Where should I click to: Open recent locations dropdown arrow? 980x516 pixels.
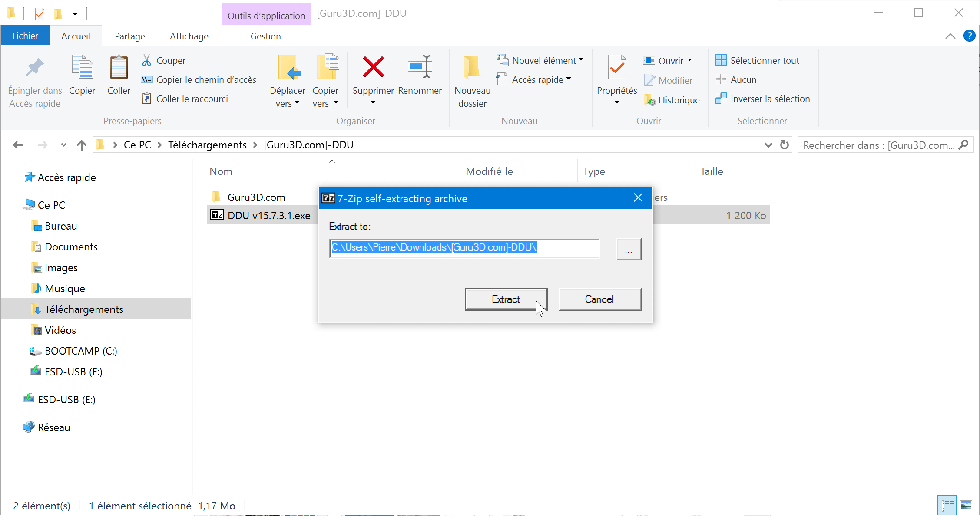[x=64, y=145]
